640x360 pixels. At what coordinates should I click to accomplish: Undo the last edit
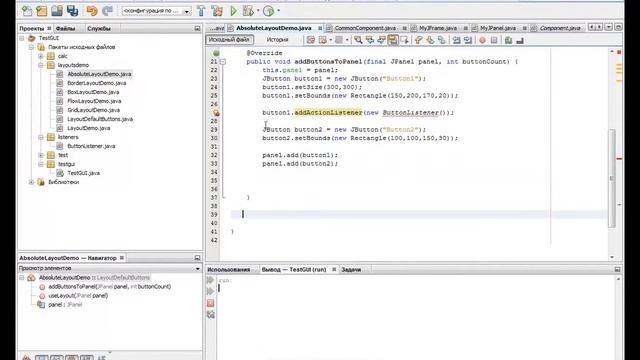point(92,11)
